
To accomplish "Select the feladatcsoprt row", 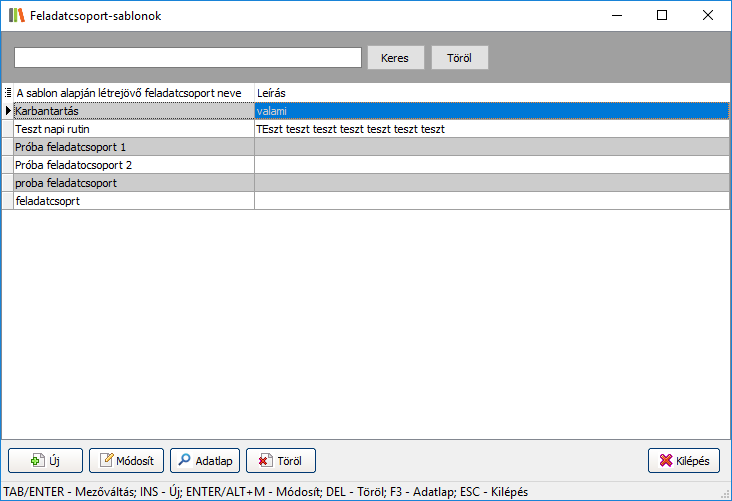I will coord(133,201).
